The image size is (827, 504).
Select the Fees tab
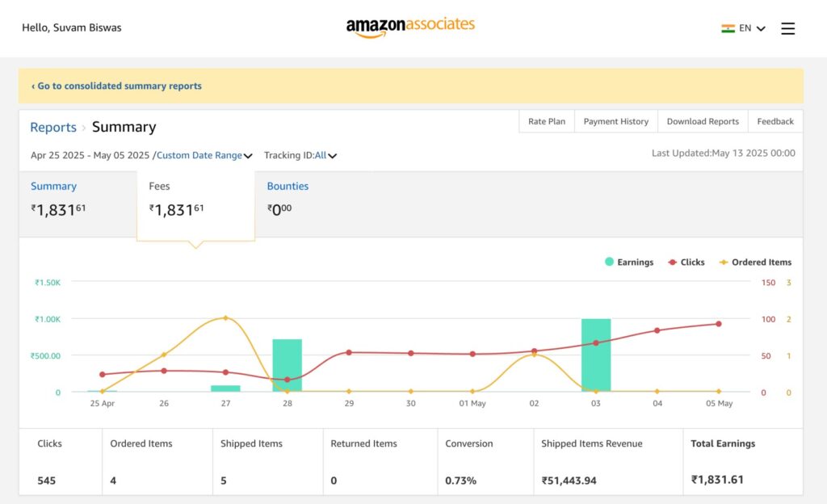click(x=195, y=206)
